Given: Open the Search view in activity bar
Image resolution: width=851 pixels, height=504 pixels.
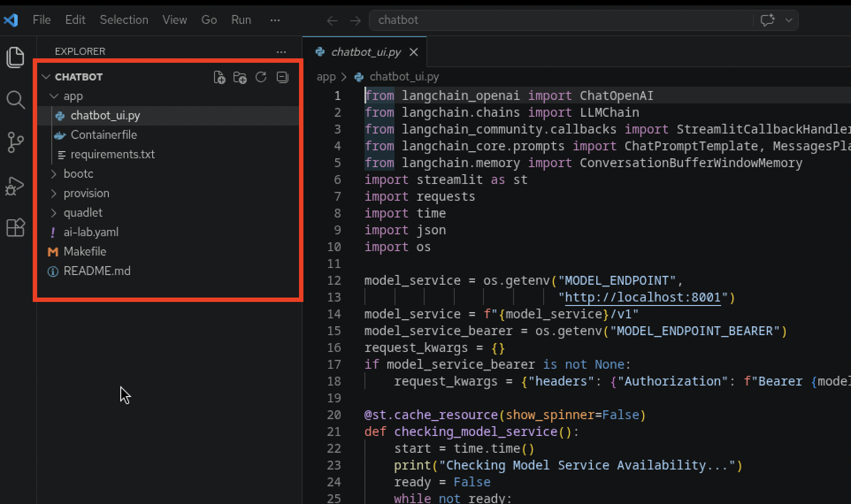Looking at the screenshot, I should point(15,100).
